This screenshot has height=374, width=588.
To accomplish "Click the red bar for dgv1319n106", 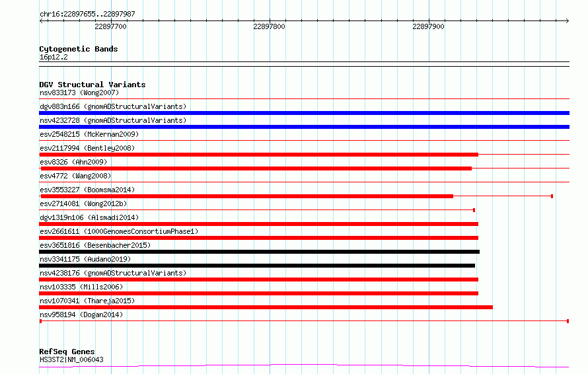I will (x=259, y=224).
